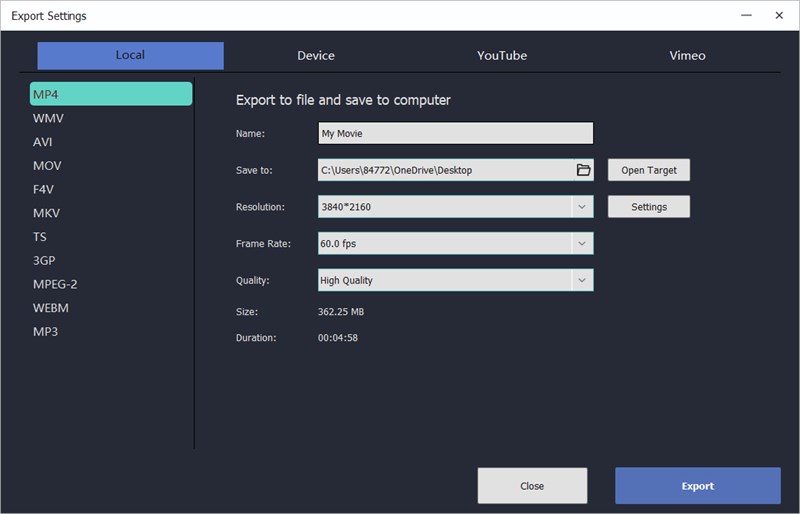Expand the Quality dropdown
This screenshot has height=514, width=800.
pos(582,281)
